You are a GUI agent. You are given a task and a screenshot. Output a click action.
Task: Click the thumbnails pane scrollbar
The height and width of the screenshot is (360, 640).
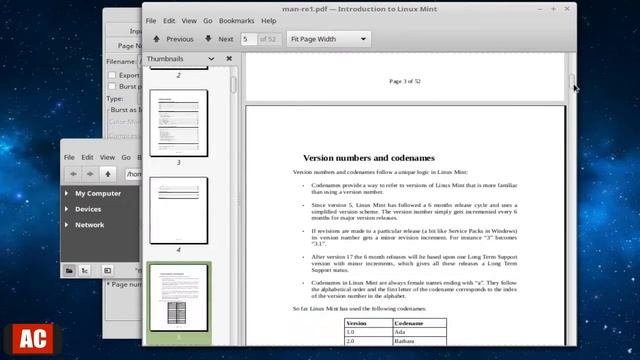pos(233,85)
